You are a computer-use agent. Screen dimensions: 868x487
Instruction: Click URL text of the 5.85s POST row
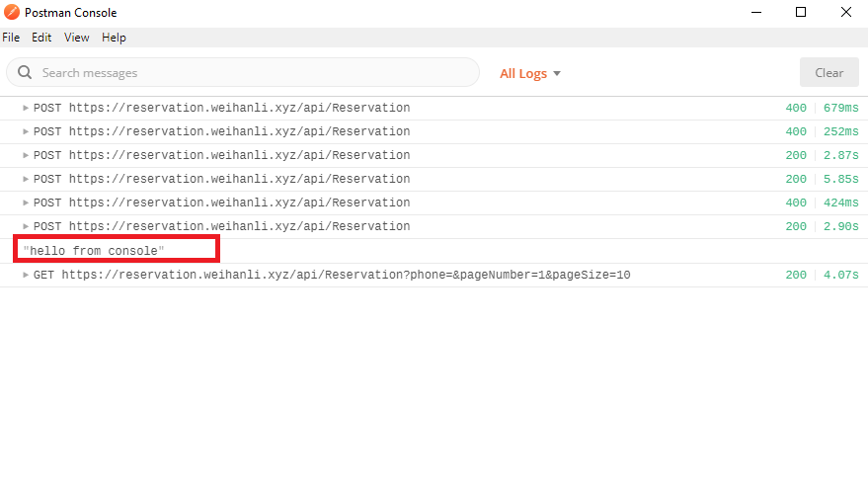point(239,179)
